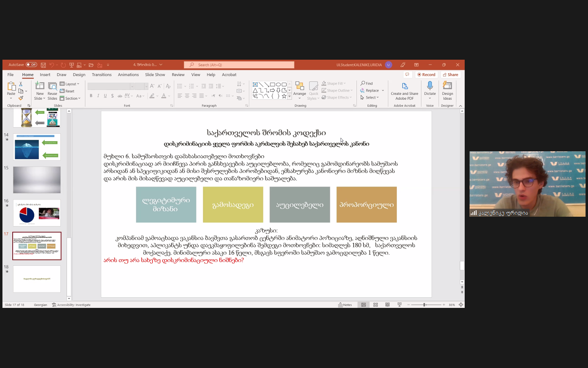Screen dimensions: 588x368
Task: Click the zoom slider handle
Action: (425, 305)
